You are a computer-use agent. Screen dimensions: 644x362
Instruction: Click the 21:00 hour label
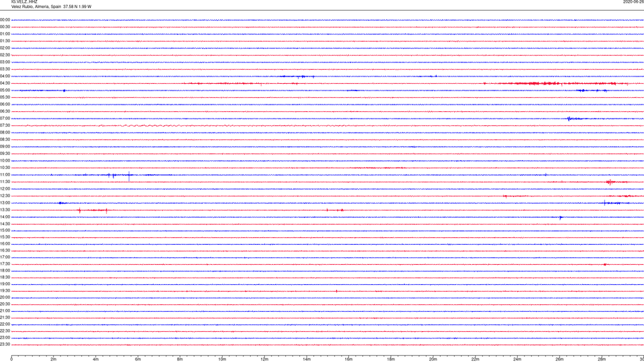pyautogui.click(x=5, y=311)
